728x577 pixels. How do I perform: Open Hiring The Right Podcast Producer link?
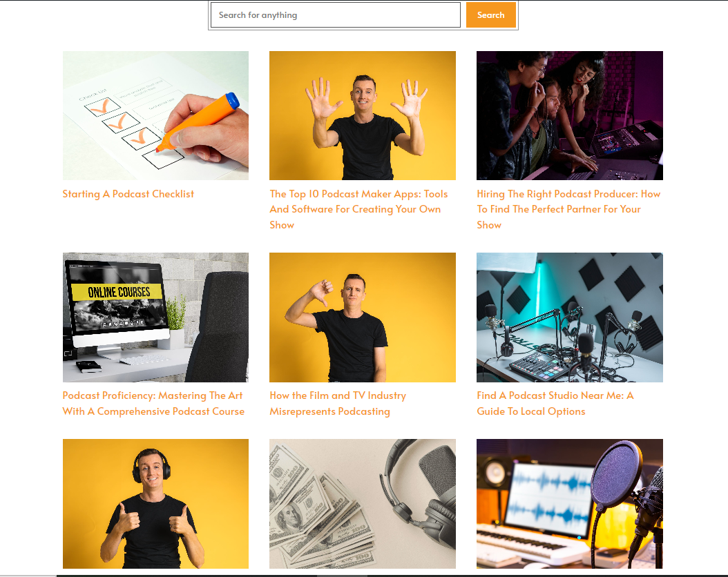coord(568,209)
